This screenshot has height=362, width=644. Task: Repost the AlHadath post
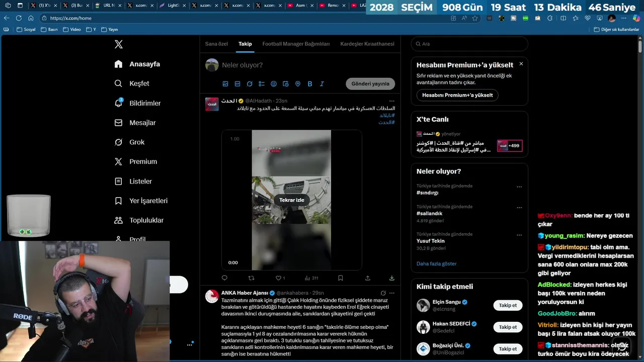click(252, 278)
